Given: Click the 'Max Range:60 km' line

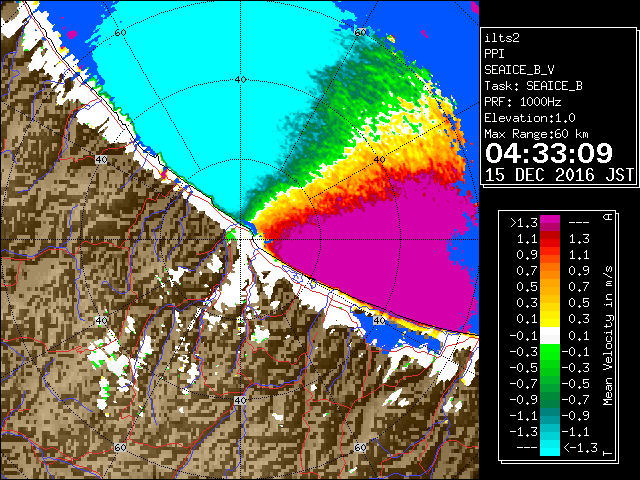Looking at the screenshot, I should (536, 134).
